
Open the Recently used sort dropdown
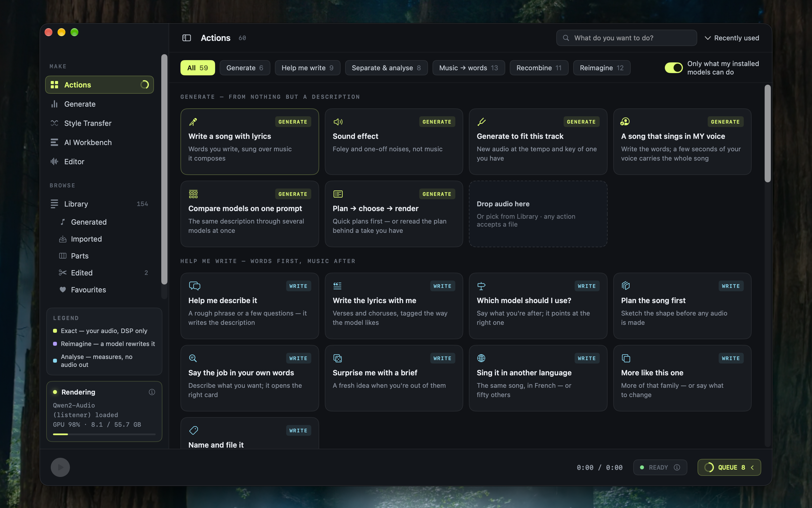pyautogui.click(x=732, y=38)
